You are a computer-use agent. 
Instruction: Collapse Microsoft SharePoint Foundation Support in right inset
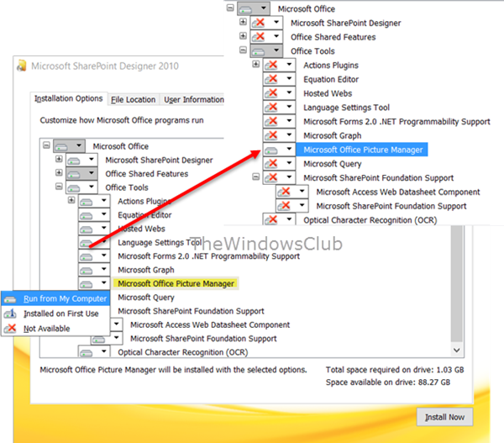point(256,177)
